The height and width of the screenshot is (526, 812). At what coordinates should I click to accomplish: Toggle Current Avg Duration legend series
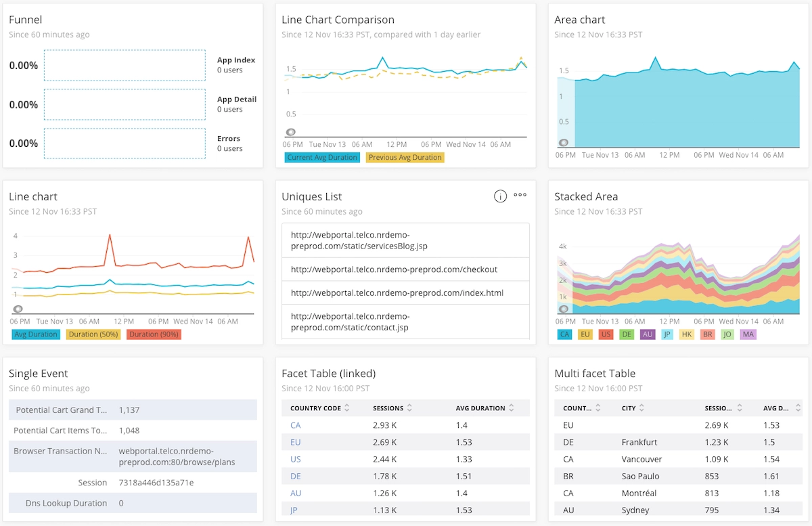(x=322, y=158)
